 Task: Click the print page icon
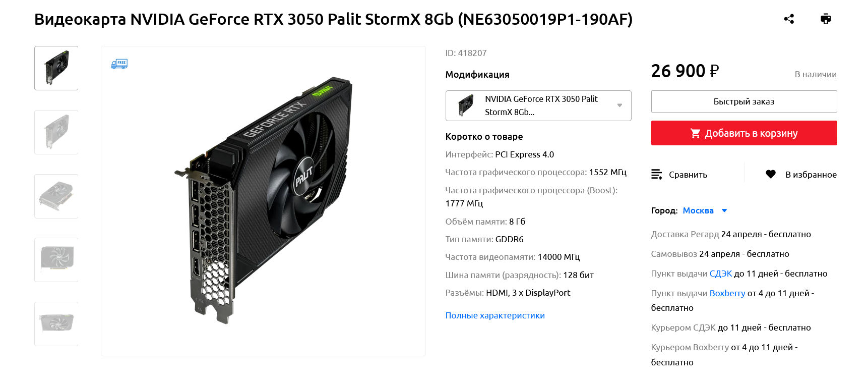(x=826, y=19)
